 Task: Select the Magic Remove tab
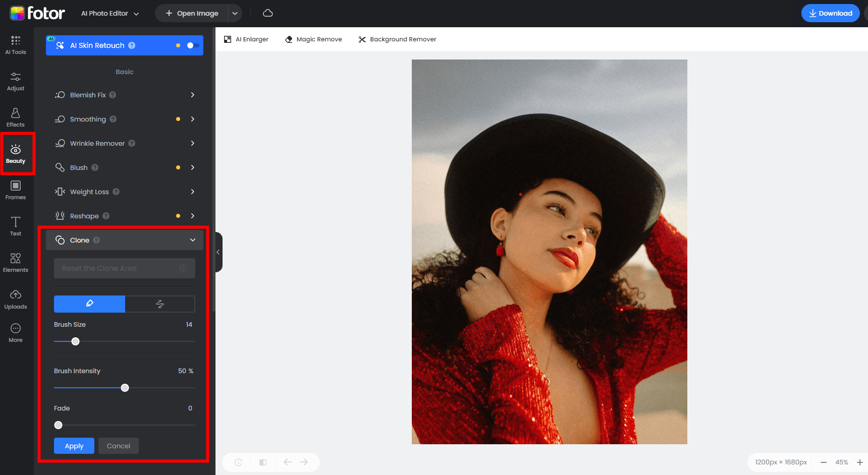[313, 39]
